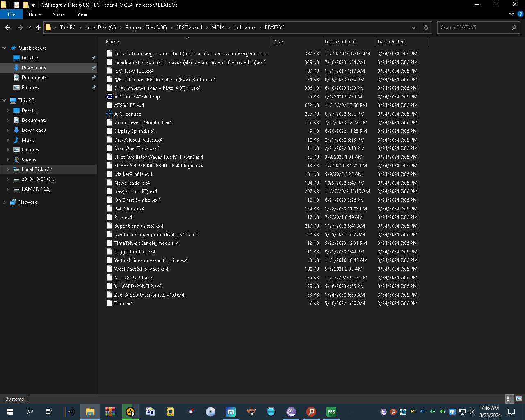Viewport: 525px width, 420px height.
Task: Open Windows Start menu
Action: click(x=10, y=412)
